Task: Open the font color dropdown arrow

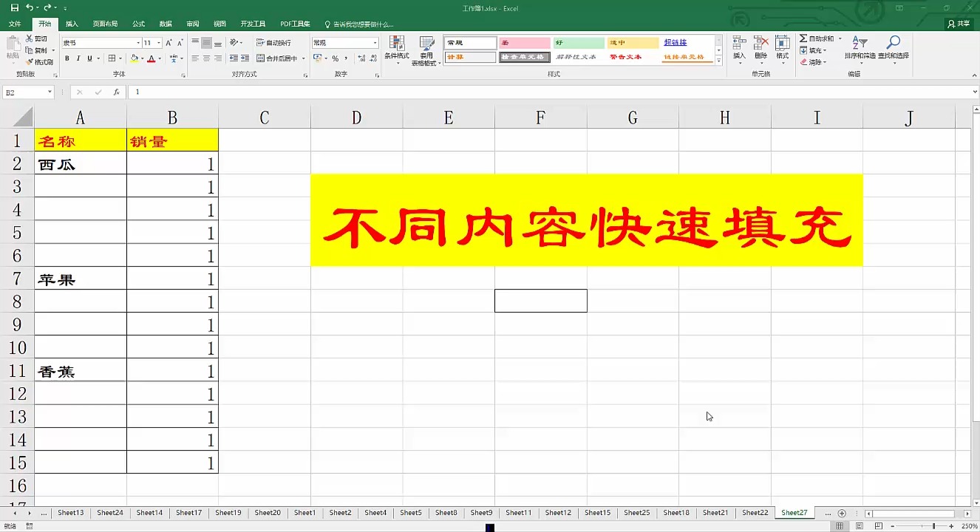Action: (160, 58)
